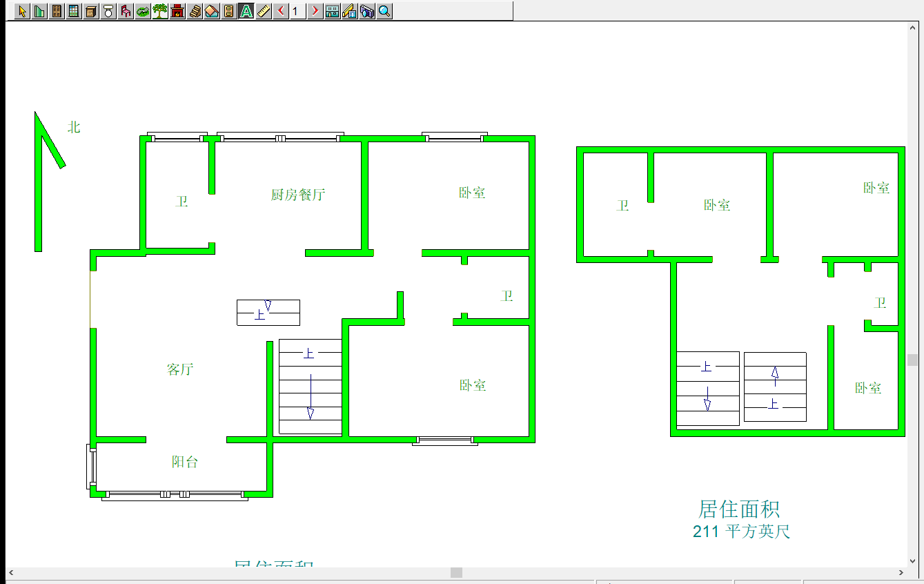Click the magnifier zoom tool
Image resolution: width=924 pixels, height=584 pixels.
[x=384, y=11]
